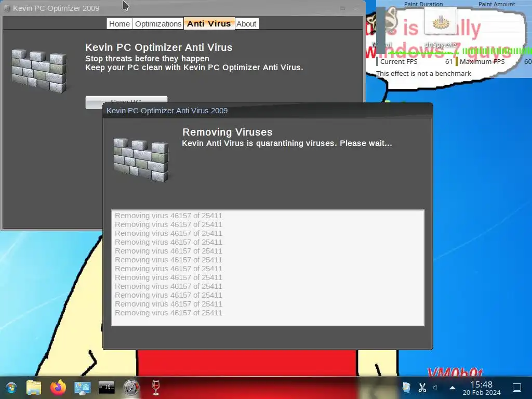
Task: Open the About tab
Action: (x=246, y=24)
